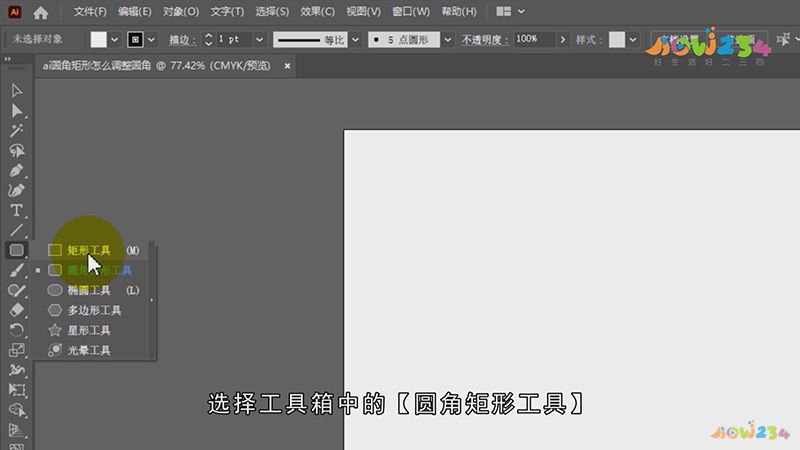Click the 样式 style swatch
This screenshot has width=800, height=450.
pos(617,39)
